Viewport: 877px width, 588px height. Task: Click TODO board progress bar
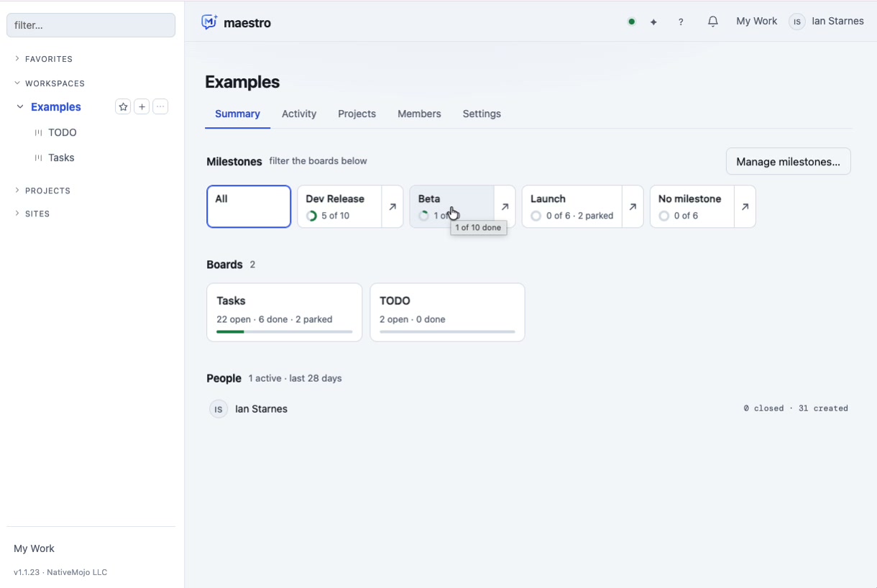click(447, 332)
